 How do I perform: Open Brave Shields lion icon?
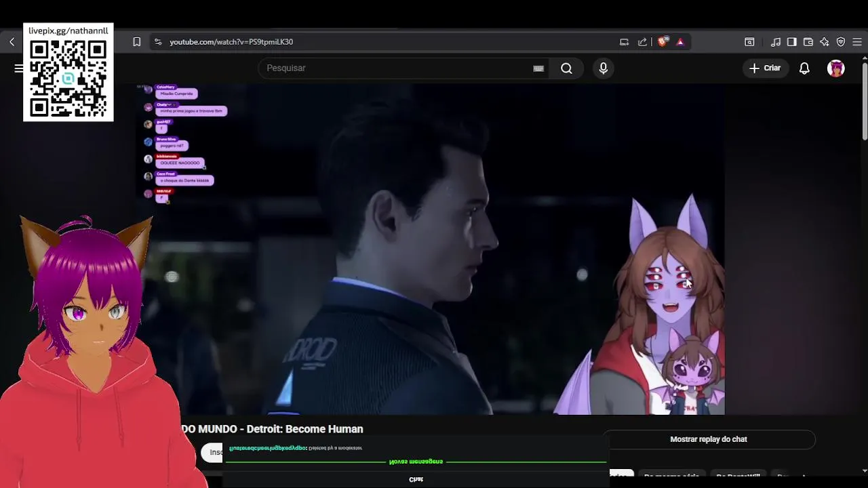663,42
